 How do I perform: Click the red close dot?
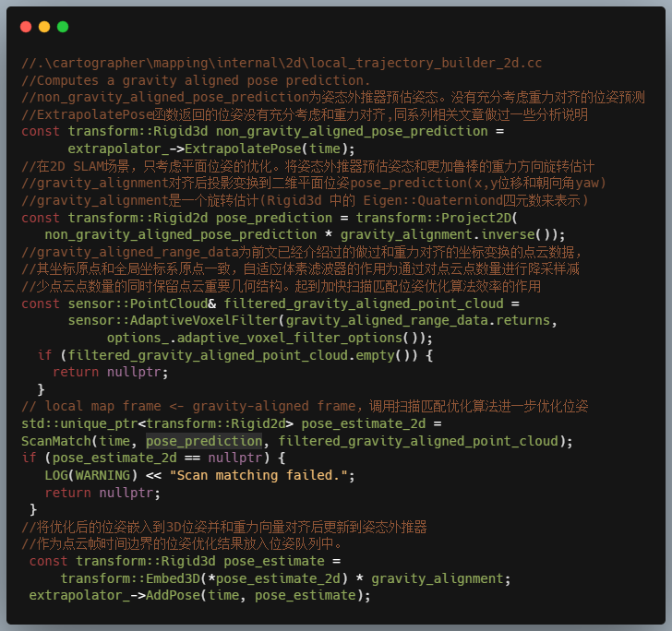[25, 27]
